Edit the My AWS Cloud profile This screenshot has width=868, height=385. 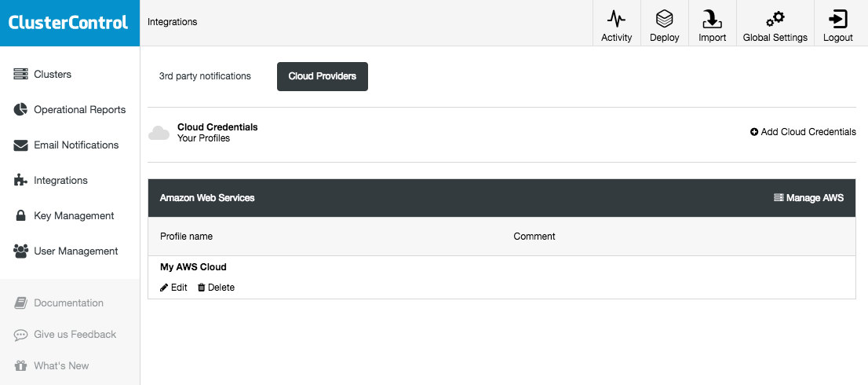click(173, 288)
